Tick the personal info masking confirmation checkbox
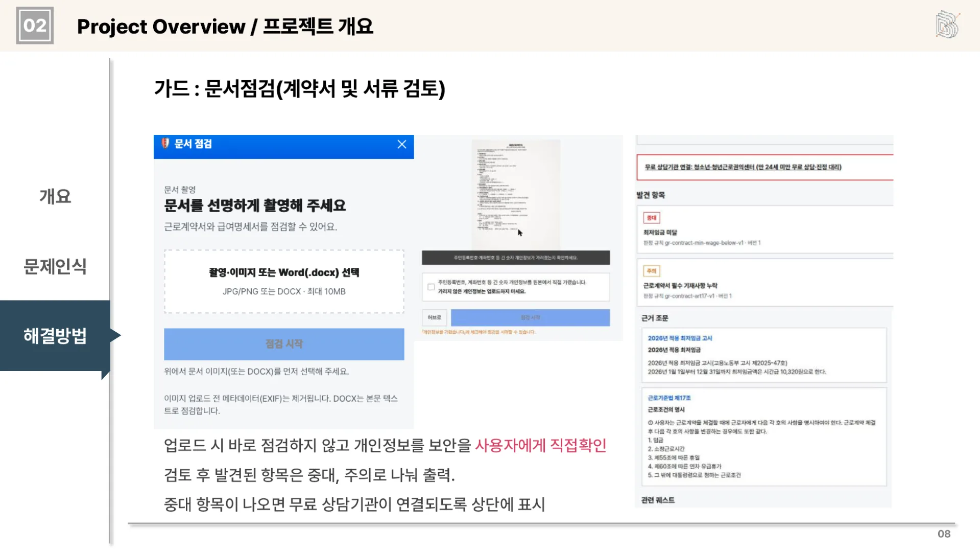This screenshot has height=552, width=980. pos(431,287)
